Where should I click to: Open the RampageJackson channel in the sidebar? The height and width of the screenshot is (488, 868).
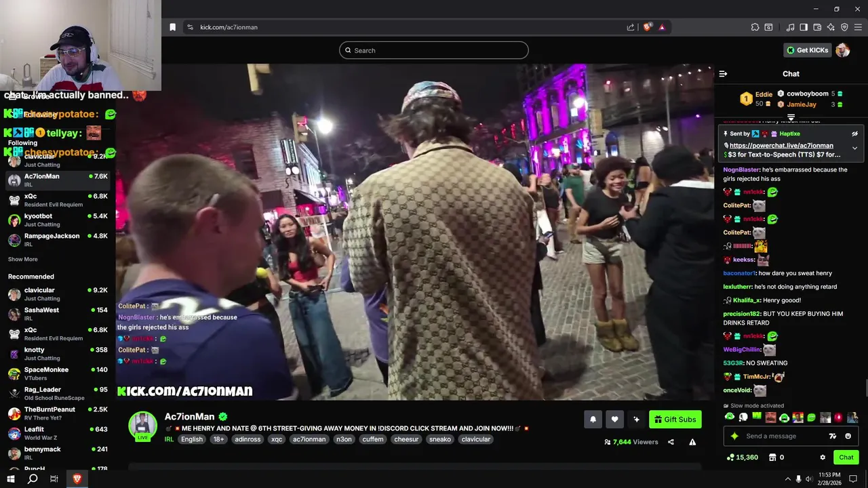click(x=58, y=239)
